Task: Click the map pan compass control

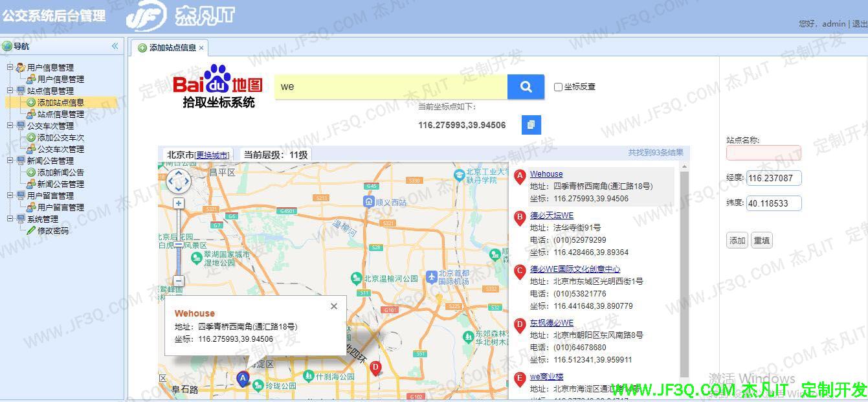Action: pyautogui.click(x=179, y=182)
